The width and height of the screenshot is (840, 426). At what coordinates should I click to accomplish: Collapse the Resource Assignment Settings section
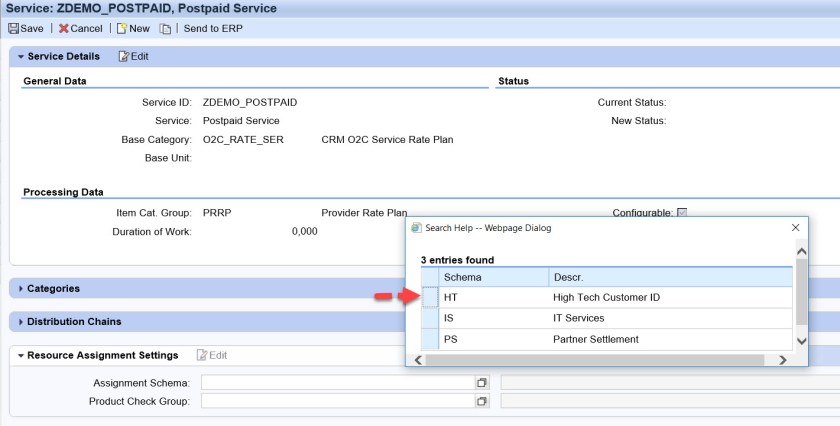pos(21,355)
